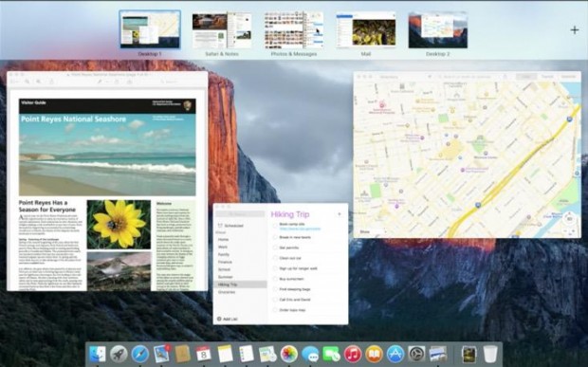The height and width of the screenshot is (367, 588).
Task: Check off 'Sign up for ranger walk' reminder
Action: (275, 268)
